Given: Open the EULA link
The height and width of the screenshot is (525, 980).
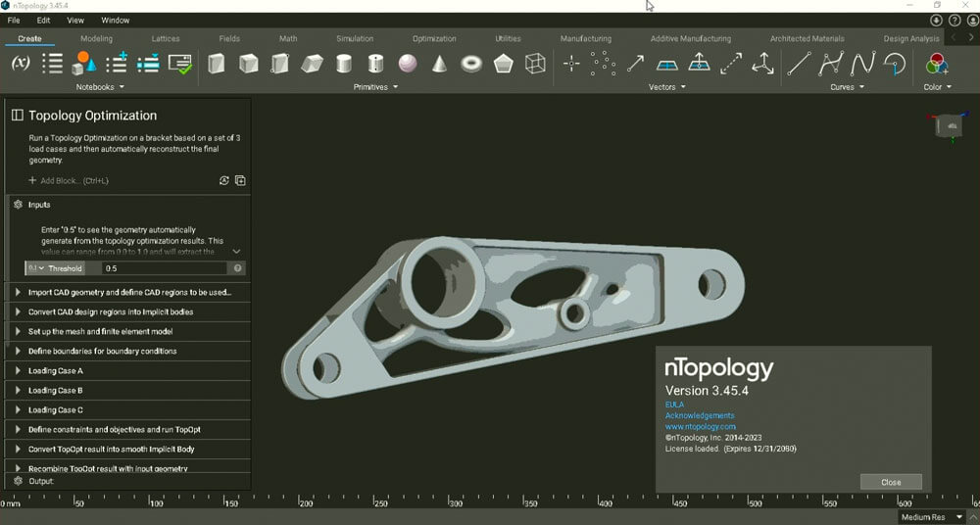Looking at the screenshot, I should [x=674, y=405].
